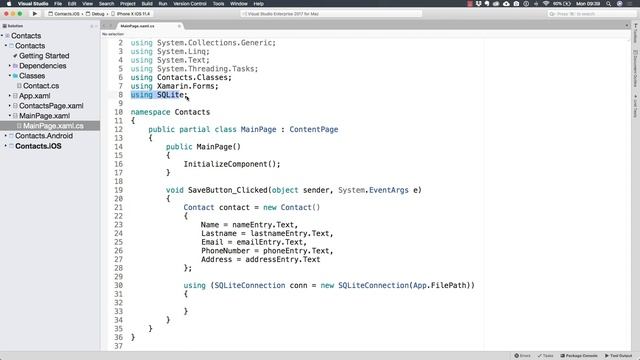Screen dimensions: 640x360
Task: Expand the App.xaml node
Action: [10, 96]
